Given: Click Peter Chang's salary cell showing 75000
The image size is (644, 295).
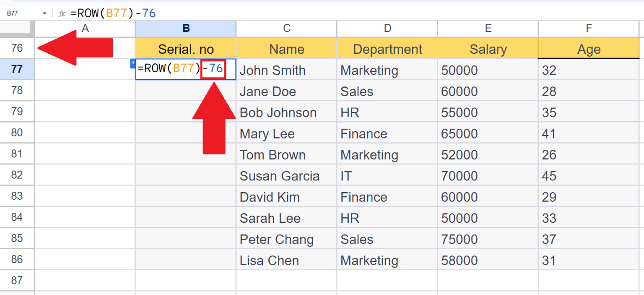Looking at the screenshot, I should (x=488, y=239).
